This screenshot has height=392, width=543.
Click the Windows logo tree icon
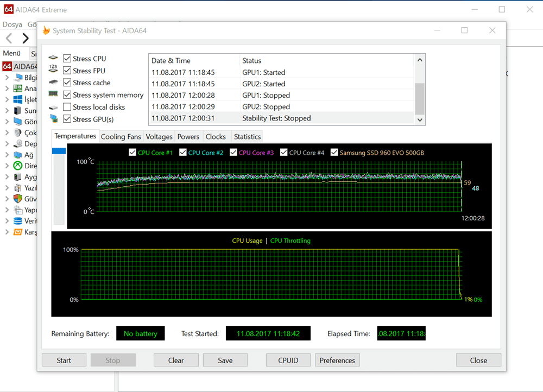(x=17, y=100)
